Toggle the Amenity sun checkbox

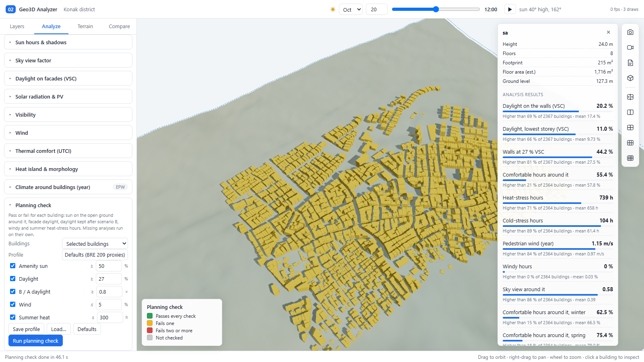[13, 266]
